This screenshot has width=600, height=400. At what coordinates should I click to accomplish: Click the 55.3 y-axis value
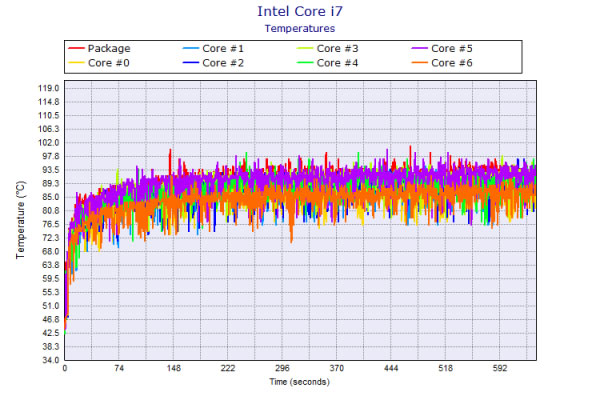49,292
